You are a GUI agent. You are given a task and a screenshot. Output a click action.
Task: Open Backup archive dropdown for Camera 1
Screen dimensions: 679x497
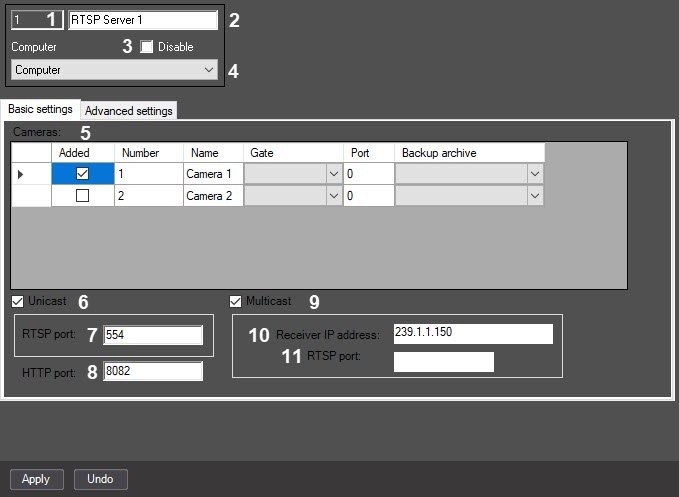point(535,174)
